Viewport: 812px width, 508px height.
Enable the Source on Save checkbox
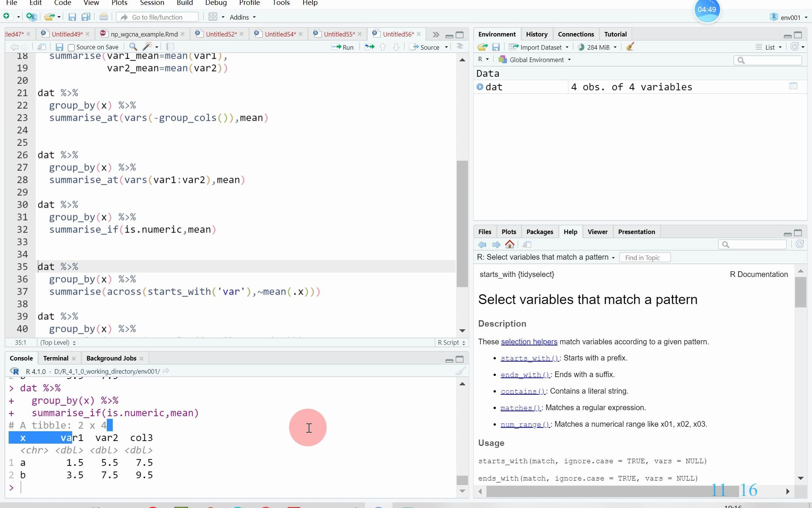71,47
